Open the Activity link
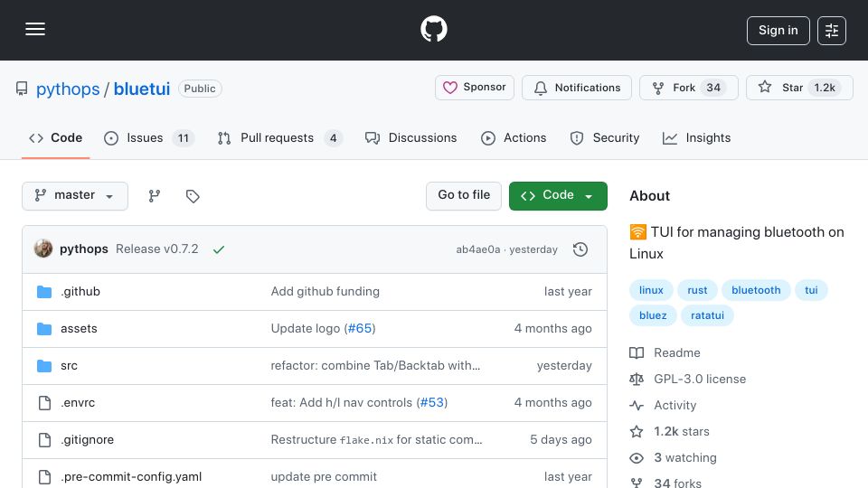The width and height of the screenshot is (868, 488). pos(675,406)
